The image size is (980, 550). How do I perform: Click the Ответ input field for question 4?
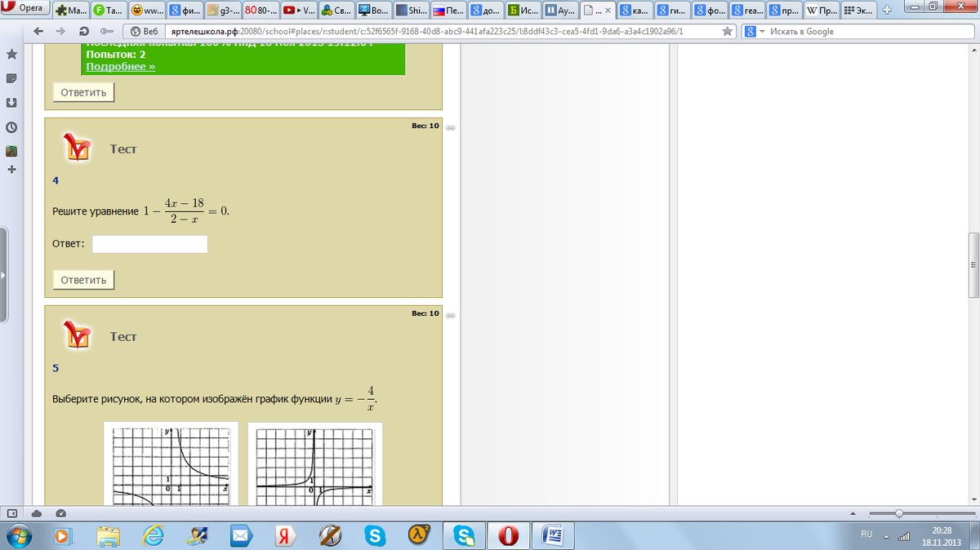click(x=149, y=244)
